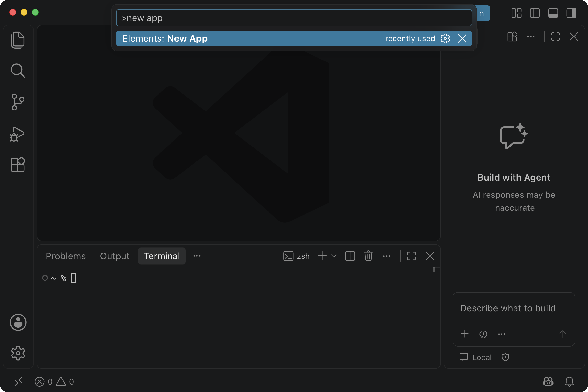
Task: Open the Accounts menu in activity bar
Action: click(18, 322)
